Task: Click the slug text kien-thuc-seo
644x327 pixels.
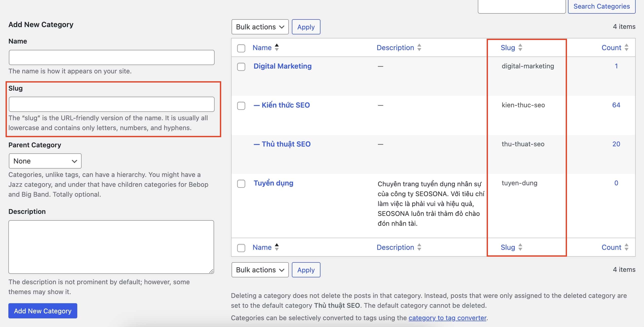Action: click(523, 105)
